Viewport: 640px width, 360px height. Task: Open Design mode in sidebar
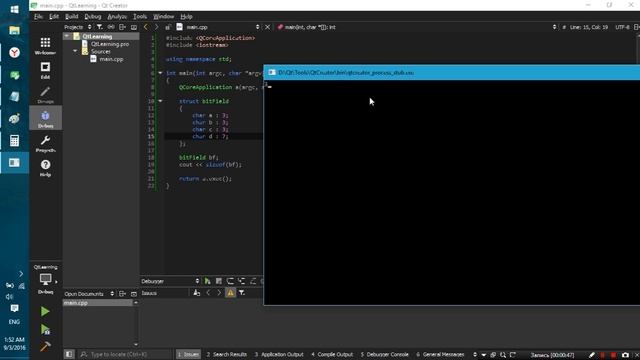click(x=45, y=95)
